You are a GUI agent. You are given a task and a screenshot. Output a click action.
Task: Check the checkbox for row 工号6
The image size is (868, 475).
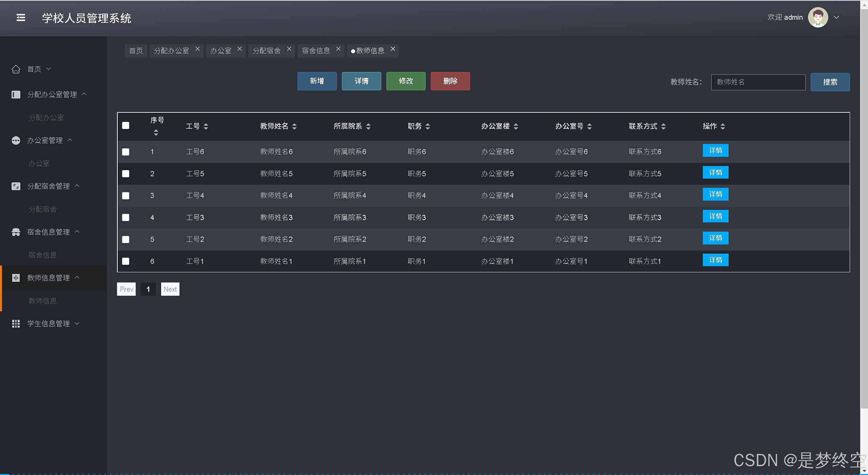126,152
